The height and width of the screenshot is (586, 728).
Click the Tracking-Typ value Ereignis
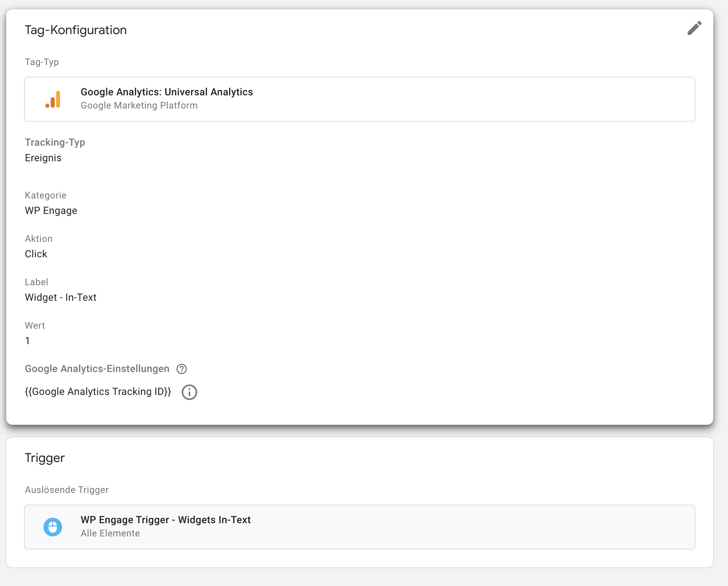click(x=43, y=158)
